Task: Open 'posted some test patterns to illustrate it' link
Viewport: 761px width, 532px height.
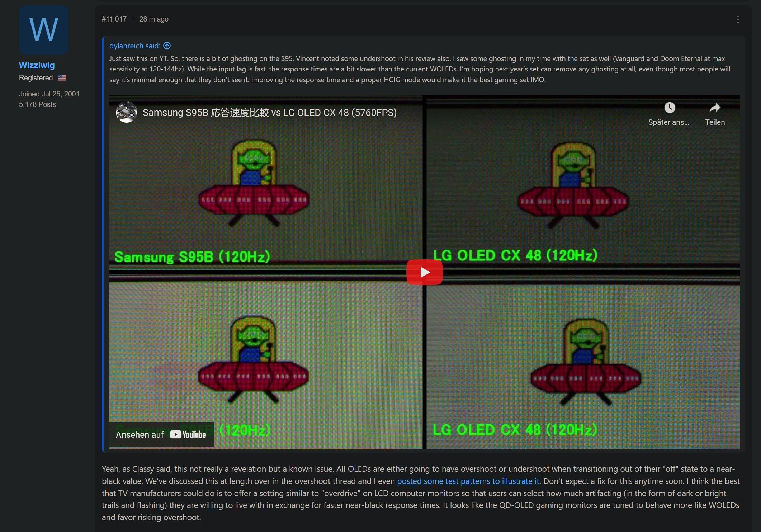Action: 468,481
